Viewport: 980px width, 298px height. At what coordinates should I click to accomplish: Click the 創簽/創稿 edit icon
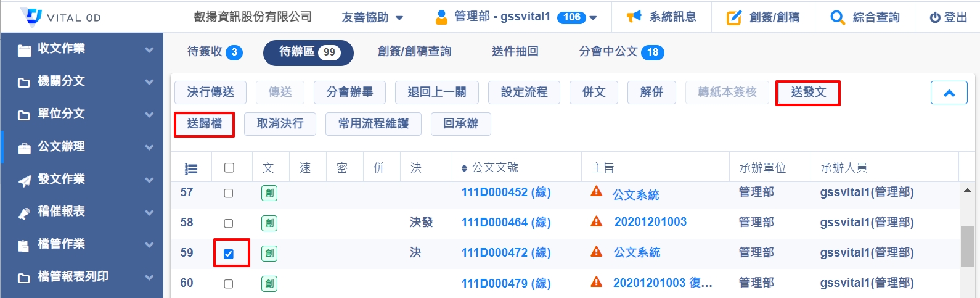tap(733, 17)
